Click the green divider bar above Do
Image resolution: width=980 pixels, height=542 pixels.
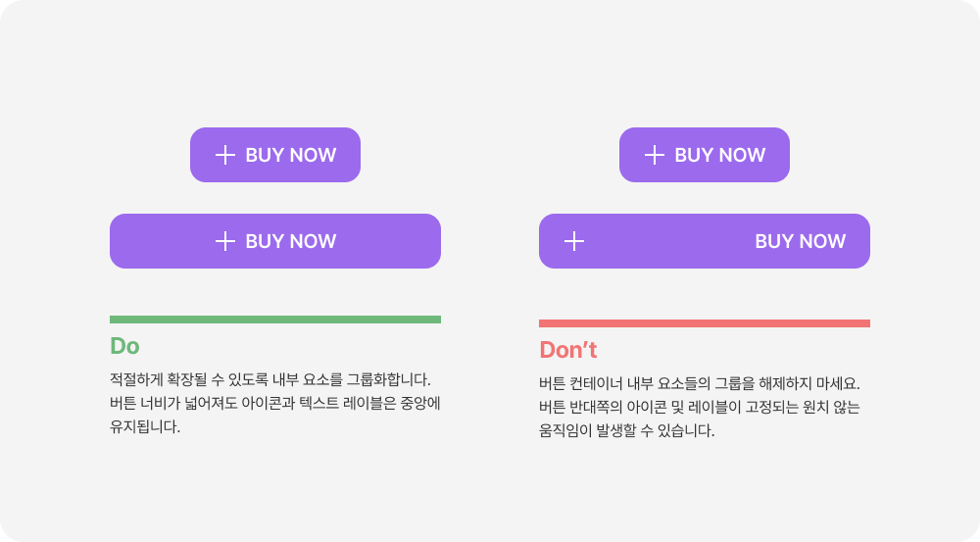(275, 320)
